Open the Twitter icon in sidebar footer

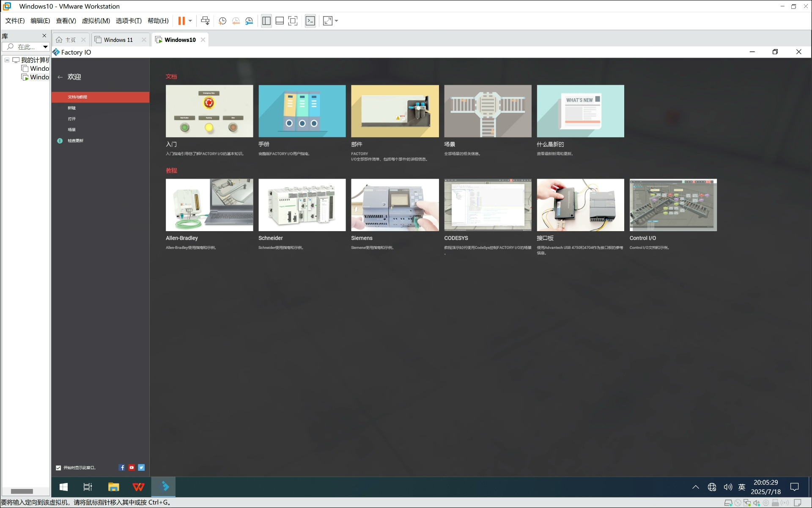141,467
